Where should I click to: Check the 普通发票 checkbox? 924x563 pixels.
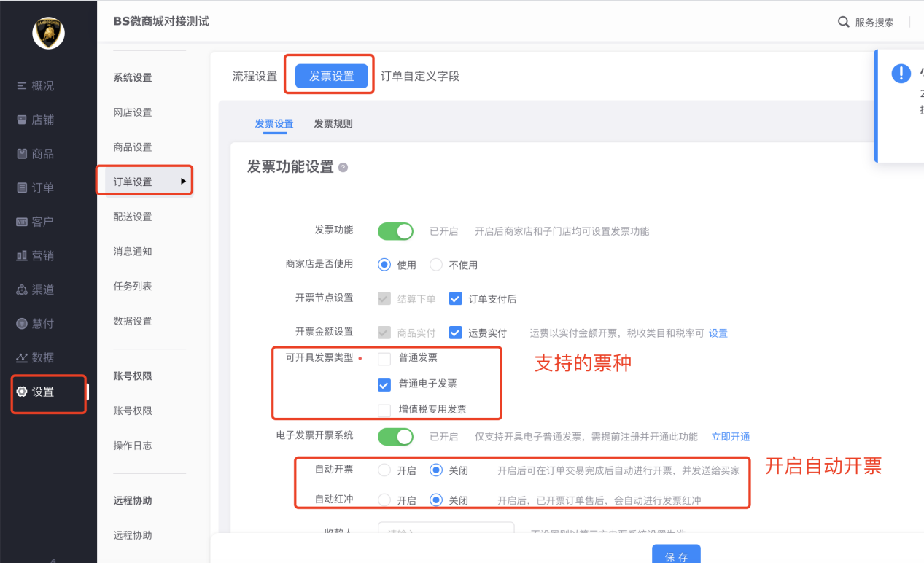coord(384,358)
